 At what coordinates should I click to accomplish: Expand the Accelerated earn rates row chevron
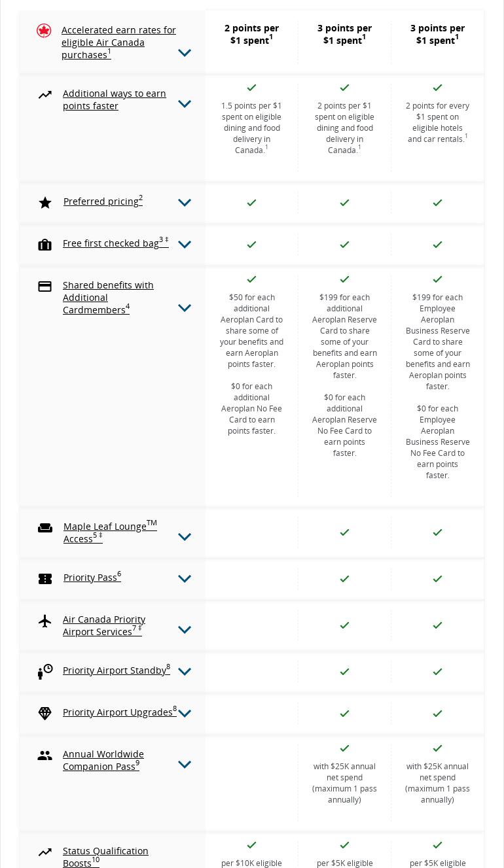[185, 53]
